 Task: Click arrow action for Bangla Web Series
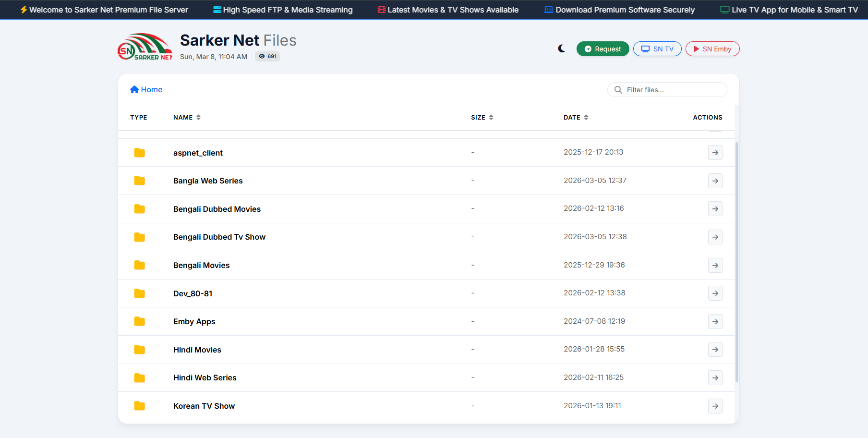pos(715,181)
